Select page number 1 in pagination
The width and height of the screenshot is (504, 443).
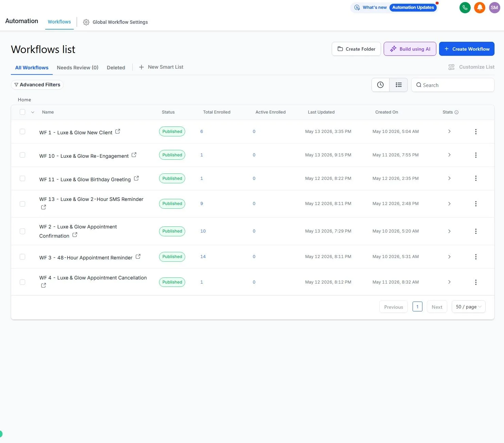click(417, 307)
